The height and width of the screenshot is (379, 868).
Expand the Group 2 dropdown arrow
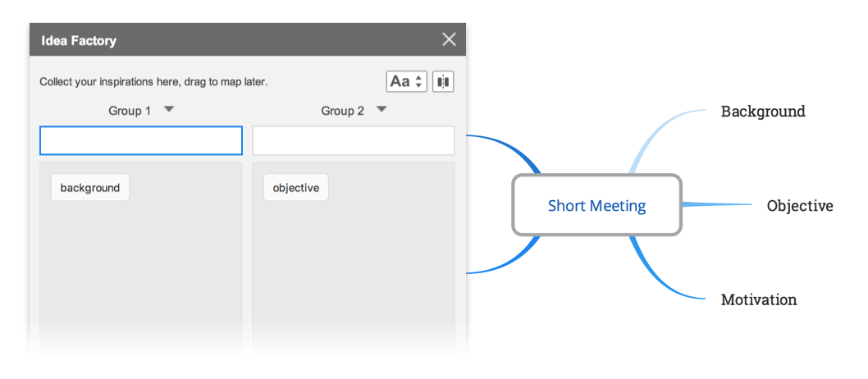pos(381,109)
